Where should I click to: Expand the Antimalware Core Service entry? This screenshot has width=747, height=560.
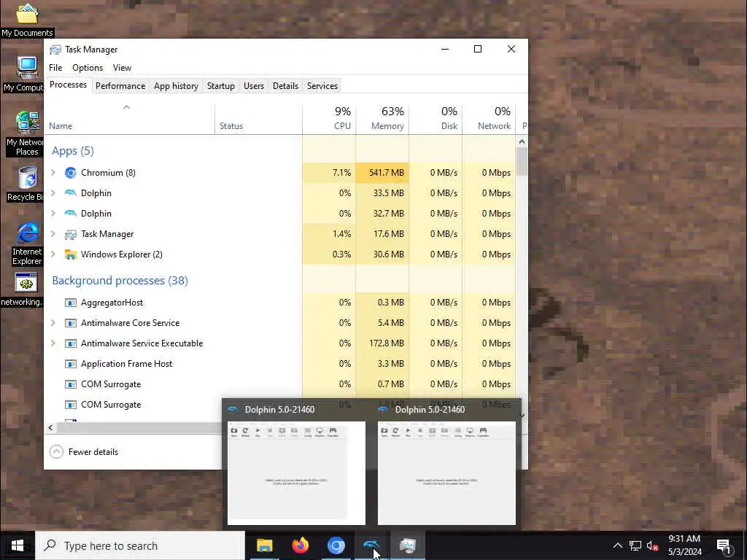[53, 323]
